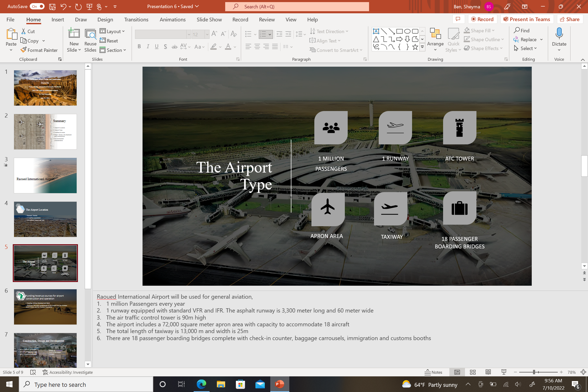
Task: Expand the shapes gallery More arrow
Action: (422, 47)
